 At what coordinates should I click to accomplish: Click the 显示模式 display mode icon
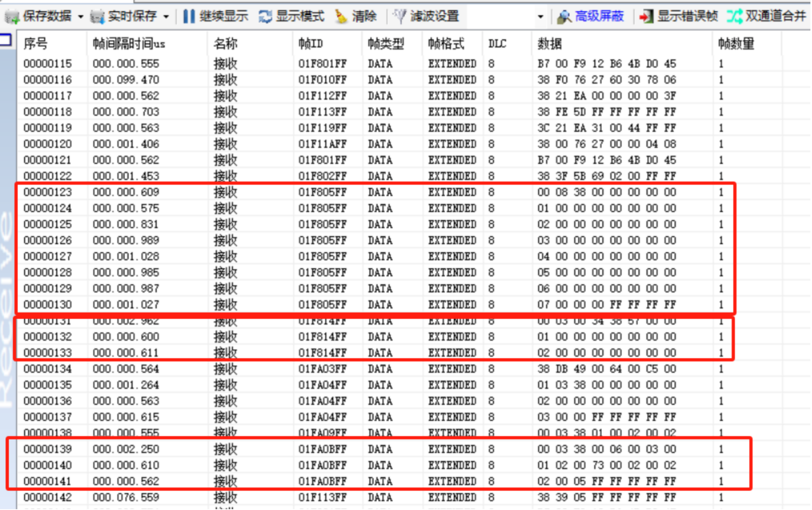[265, 16]
